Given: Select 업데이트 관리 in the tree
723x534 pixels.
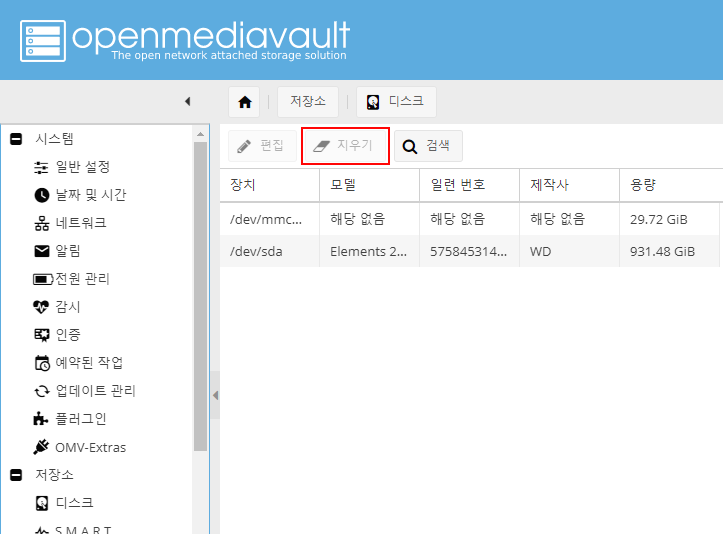Looking at the screenshot, I should click(x=95, y=391).
